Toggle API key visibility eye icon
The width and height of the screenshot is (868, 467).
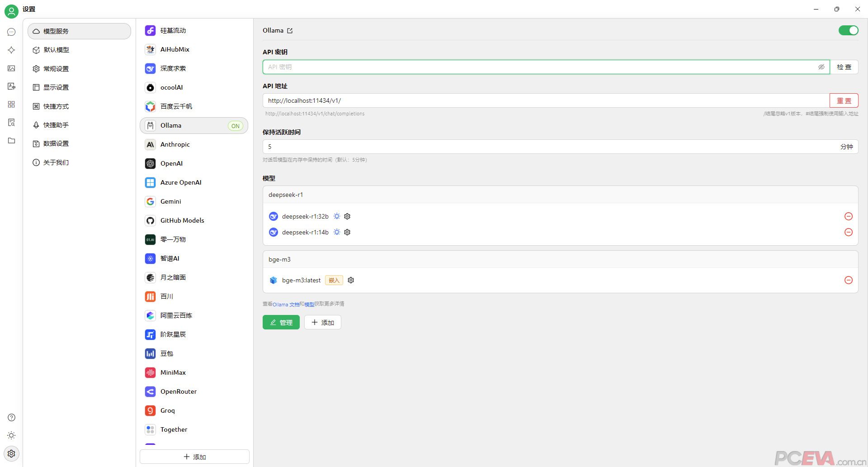point(821,67)
